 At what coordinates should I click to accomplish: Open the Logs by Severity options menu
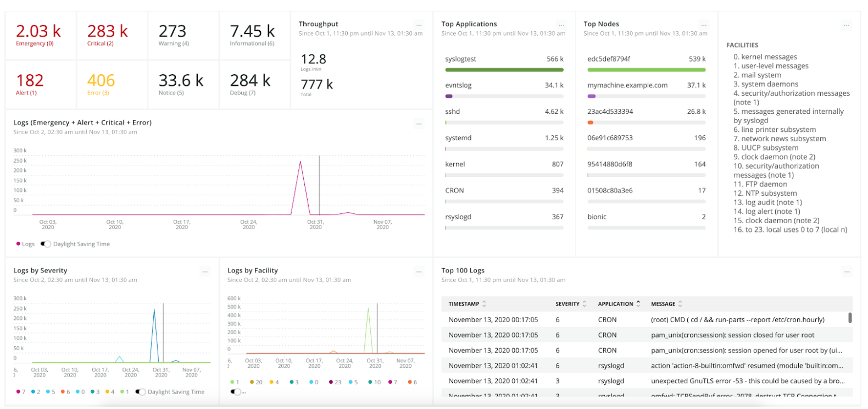(x=205, y=272)
